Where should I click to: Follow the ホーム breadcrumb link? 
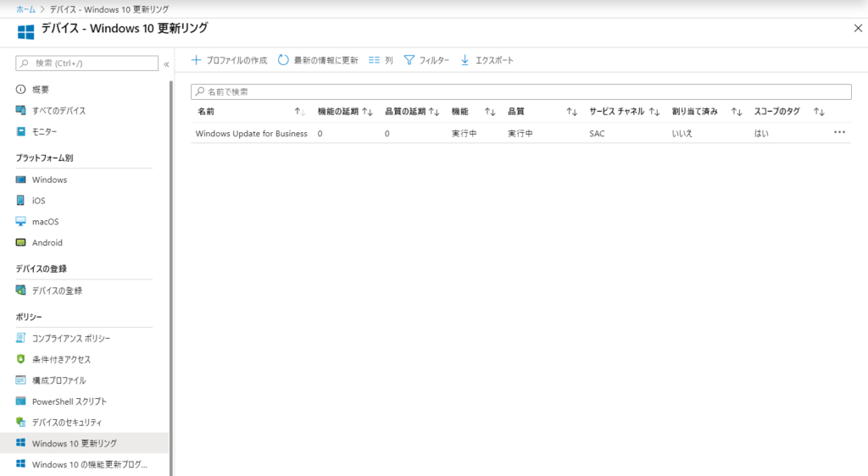tap(25, 9)
